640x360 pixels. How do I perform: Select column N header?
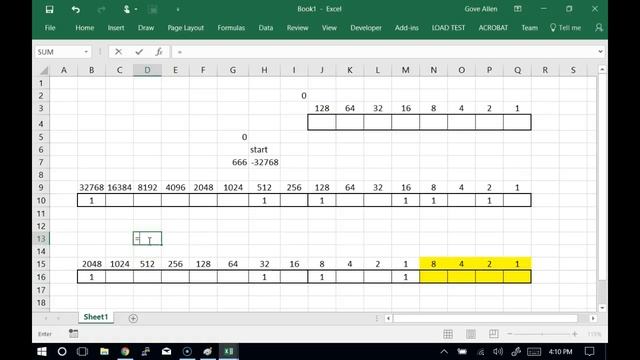[433, 70]
